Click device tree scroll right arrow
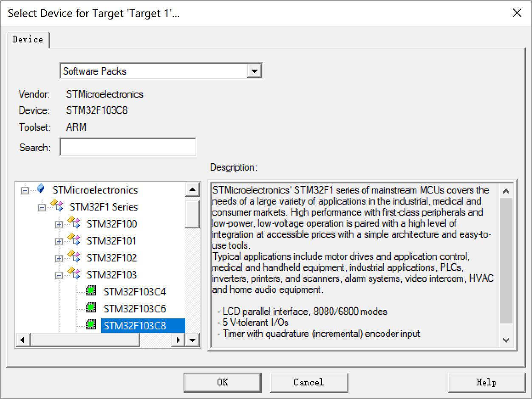This screenshot has height=399, width=532. click(178, 340)
